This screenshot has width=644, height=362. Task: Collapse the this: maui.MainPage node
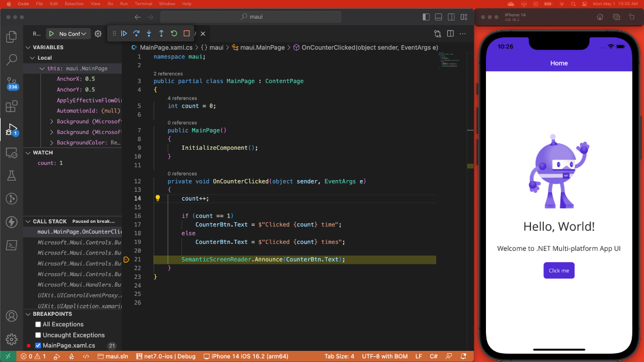coord(42,68)
